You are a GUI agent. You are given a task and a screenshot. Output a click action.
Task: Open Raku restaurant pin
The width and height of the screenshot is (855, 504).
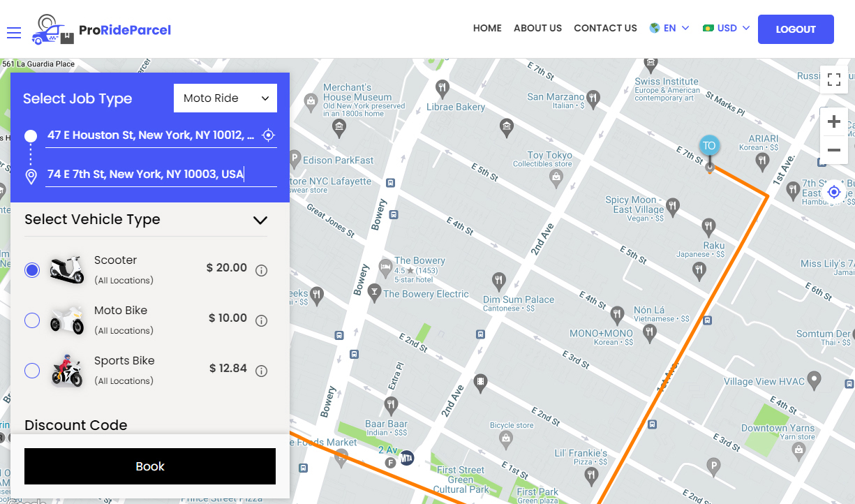point(708,226)
